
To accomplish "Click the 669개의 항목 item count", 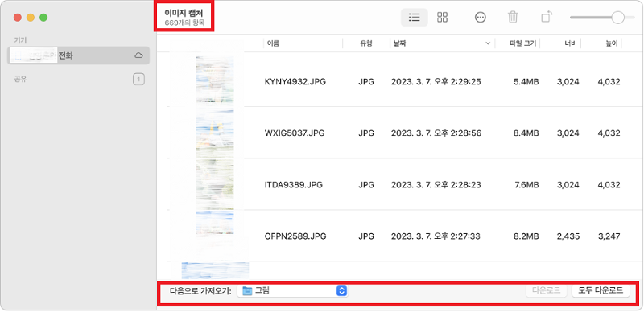I will pos(184,23).
